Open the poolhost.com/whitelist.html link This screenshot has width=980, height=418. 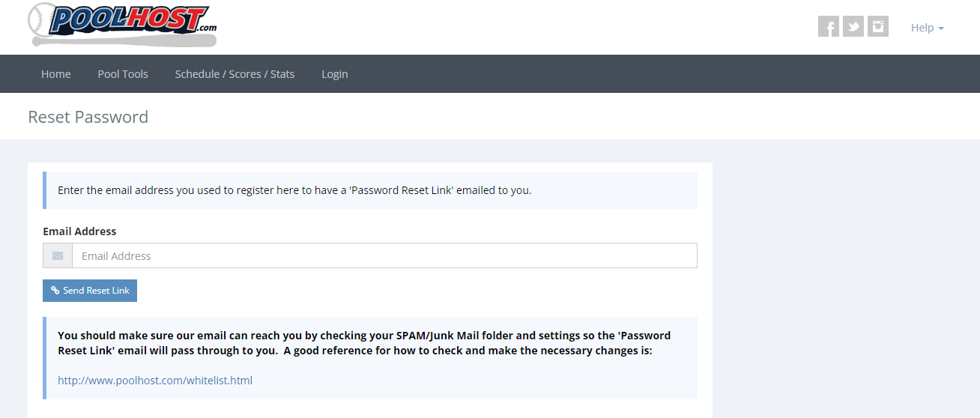coord(155,381)
